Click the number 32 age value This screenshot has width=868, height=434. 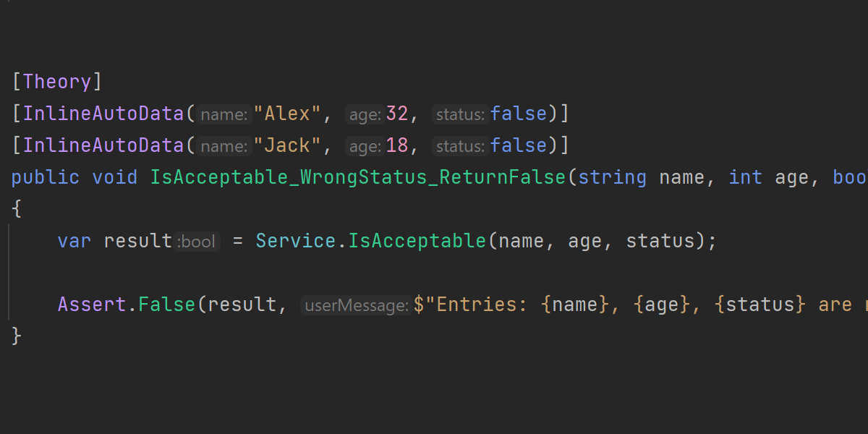(x=397, y=114)
